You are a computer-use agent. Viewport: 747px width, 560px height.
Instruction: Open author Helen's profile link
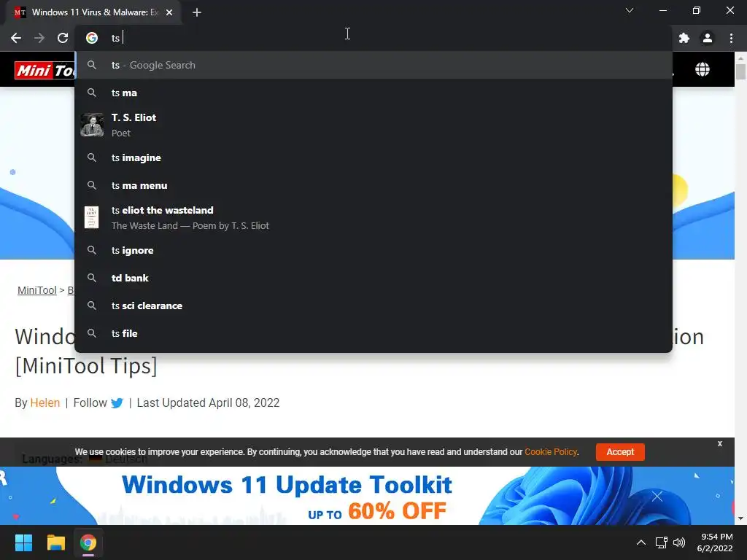(44, 402)
